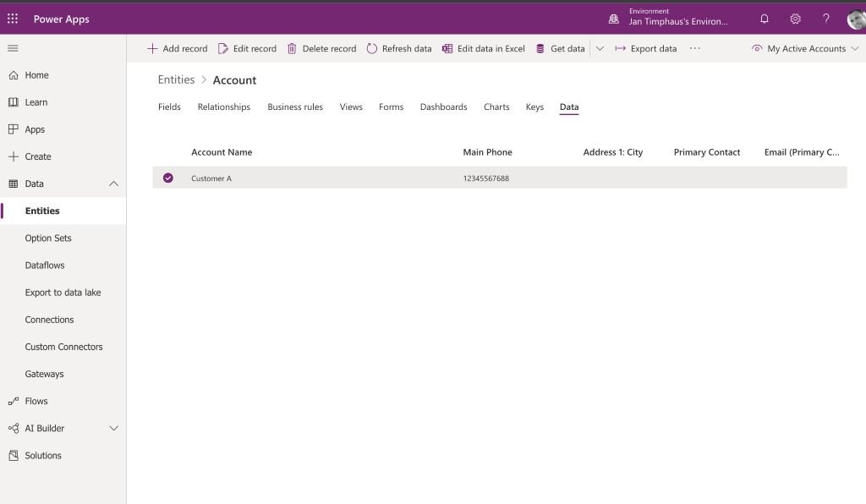The image size is (866, 504).
Task: Click the Add record plus icon
Action: [152, 48]
